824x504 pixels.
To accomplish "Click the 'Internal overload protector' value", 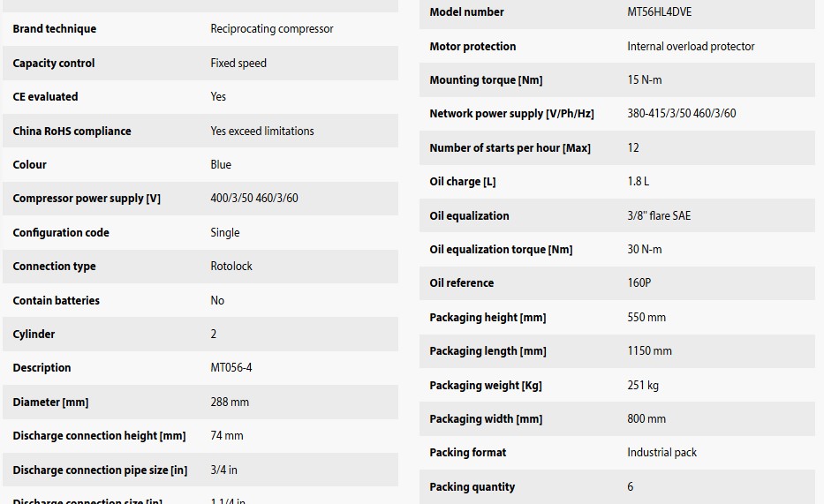I will pyautogui.click(x=691, y=47).
